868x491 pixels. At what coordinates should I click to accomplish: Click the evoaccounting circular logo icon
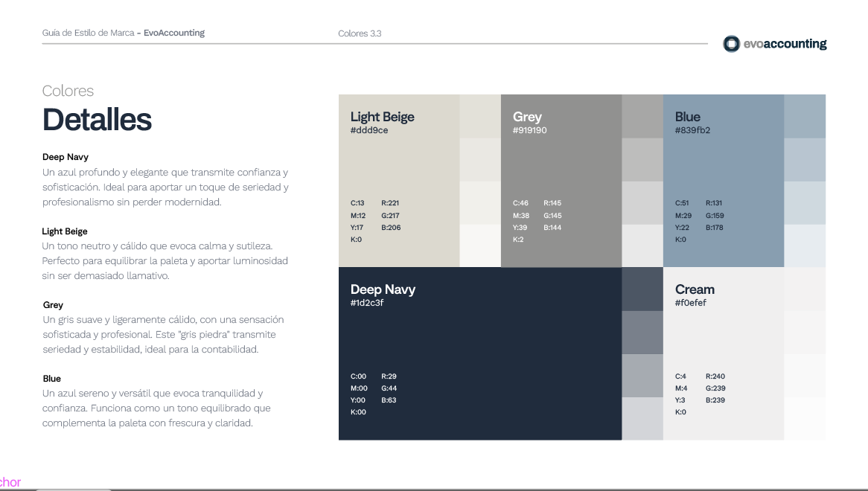[731, 44]
